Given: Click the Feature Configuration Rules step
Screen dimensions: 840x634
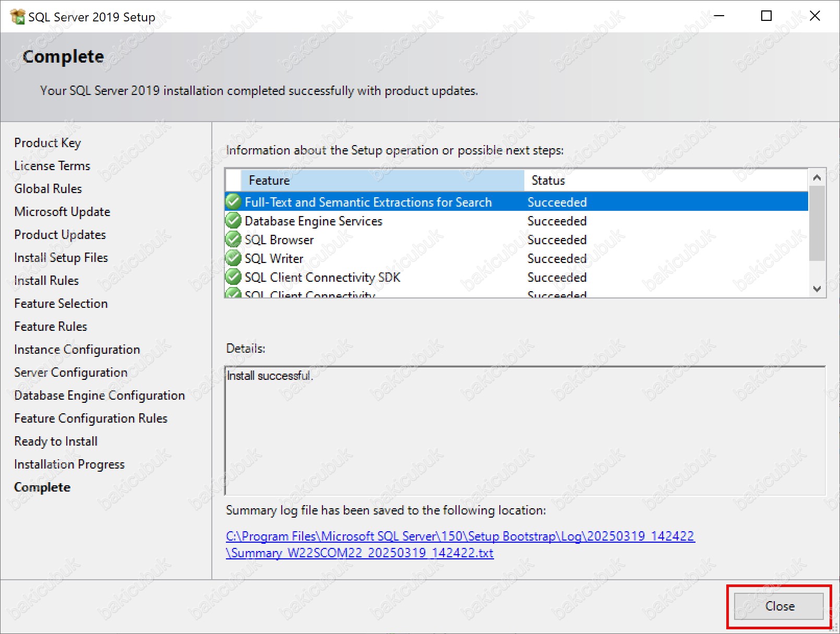Looking at the screenshot, I should pos(91,418).
